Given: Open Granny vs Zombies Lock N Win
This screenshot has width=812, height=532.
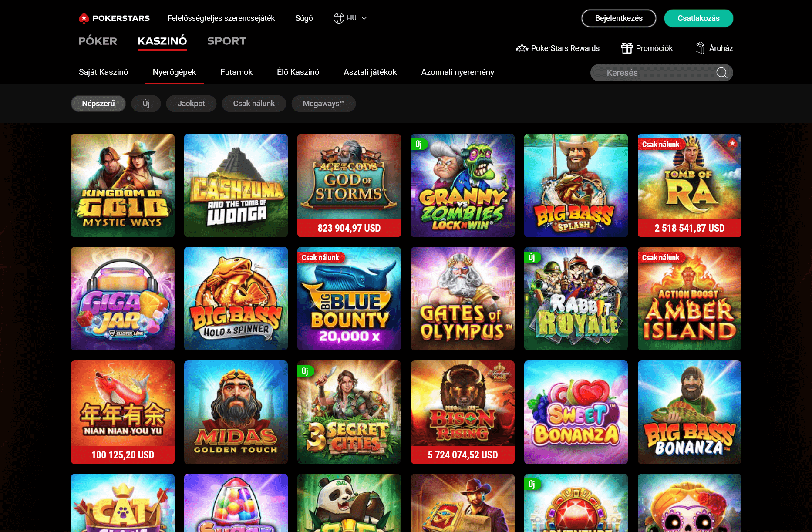Looking at the screenshot, I should click(463, 185).
